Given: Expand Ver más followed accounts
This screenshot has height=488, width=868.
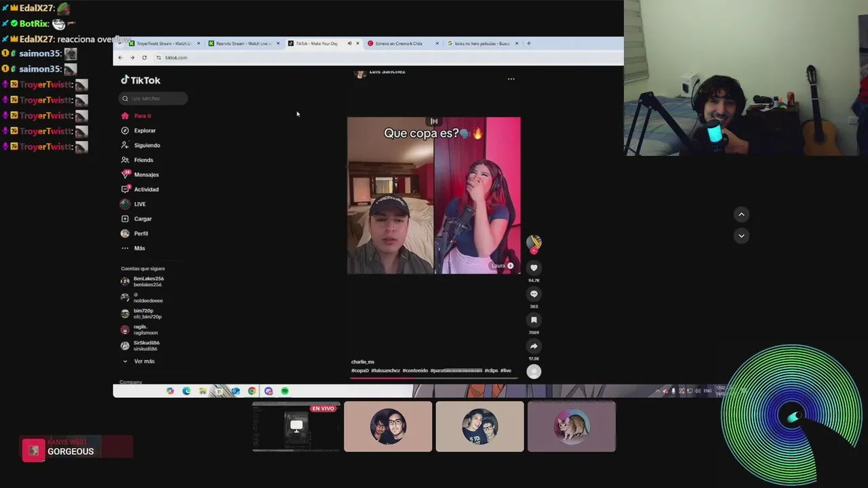Looking at the screenshot, I should pyautogui.click(x=138, y=361).
